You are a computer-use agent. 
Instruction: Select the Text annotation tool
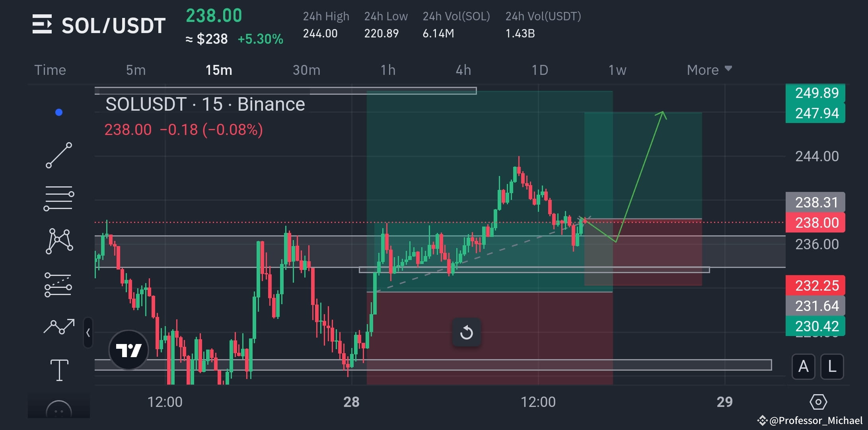59,369
